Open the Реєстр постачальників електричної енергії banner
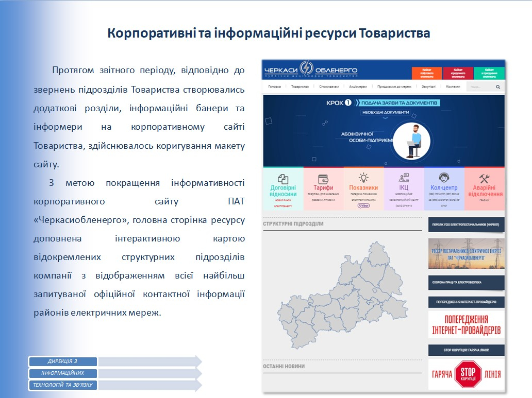This screenshot has width=532, height=398. 467,254
